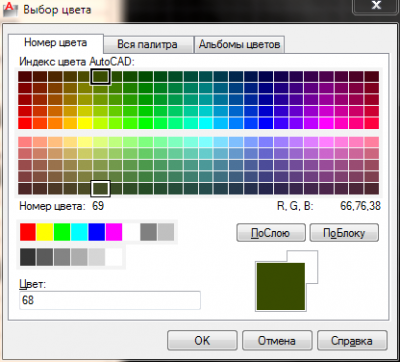Set color to ПоСлою

coord(271,233)
